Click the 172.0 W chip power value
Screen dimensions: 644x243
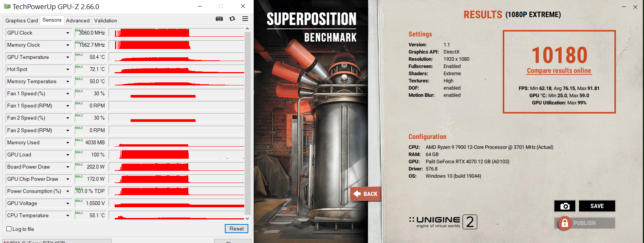[x=96, y=179]
